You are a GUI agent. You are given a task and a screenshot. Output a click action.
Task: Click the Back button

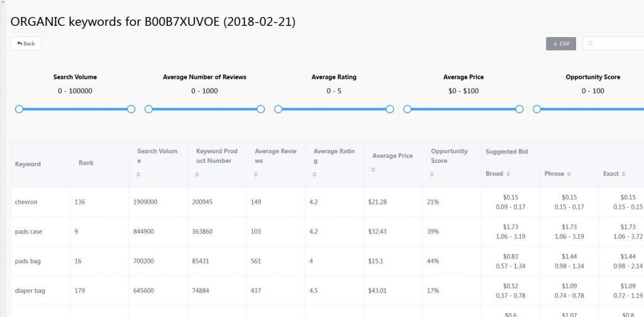(x=26, y=43)
